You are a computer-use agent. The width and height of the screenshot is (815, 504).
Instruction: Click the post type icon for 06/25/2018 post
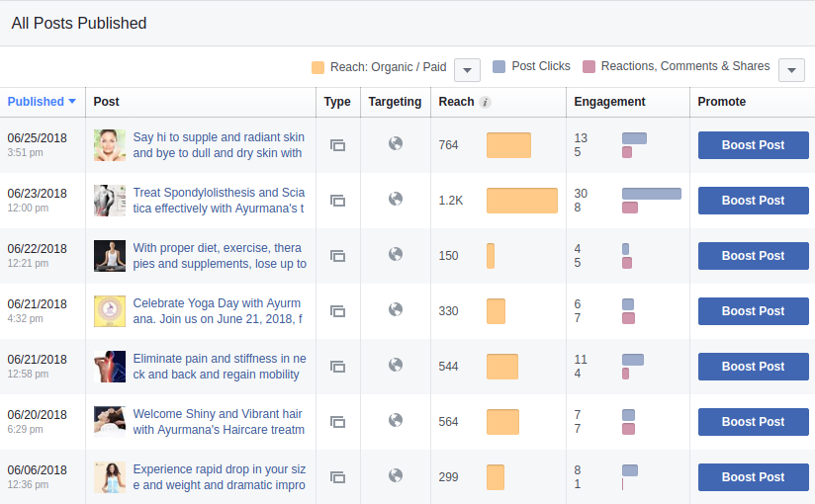click(337, 145)
